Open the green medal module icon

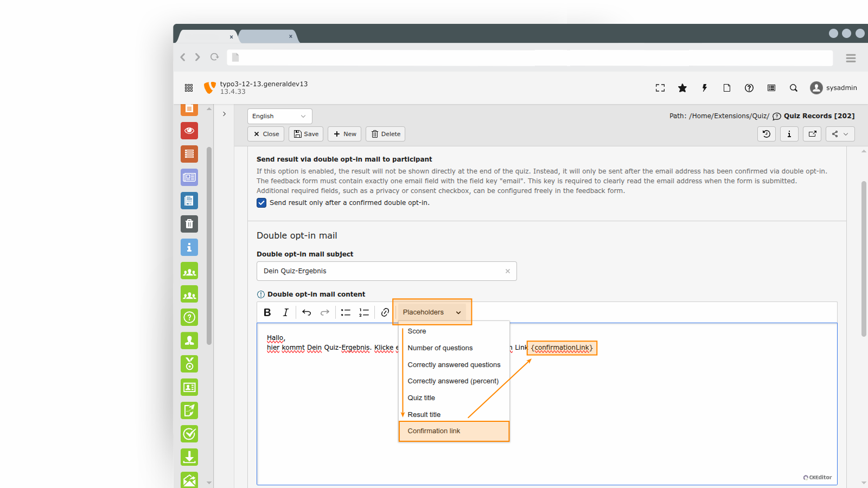pyautogui.click(x=189, y=364)
